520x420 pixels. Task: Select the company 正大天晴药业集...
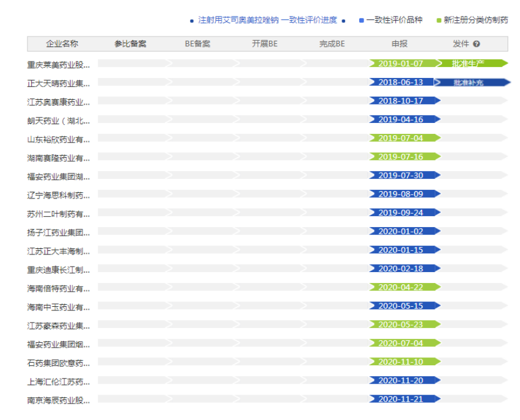coord(58,83)
